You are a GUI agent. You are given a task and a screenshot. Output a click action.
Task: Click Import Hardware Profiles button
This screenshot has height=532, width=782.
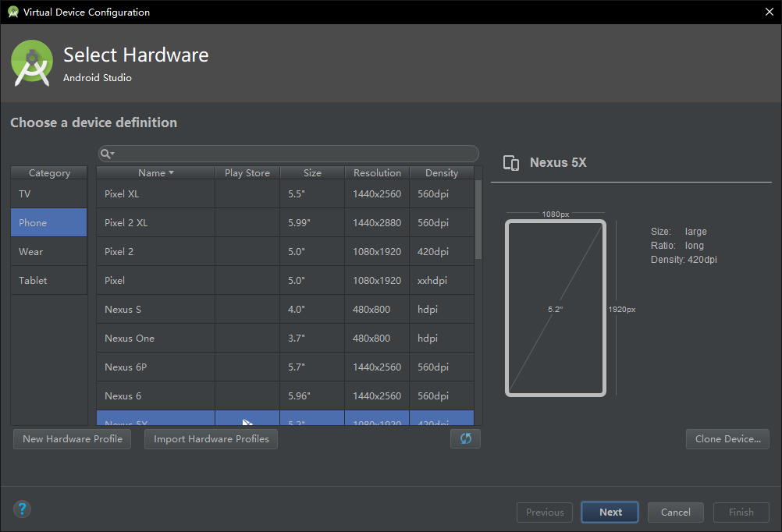point(211,439)
